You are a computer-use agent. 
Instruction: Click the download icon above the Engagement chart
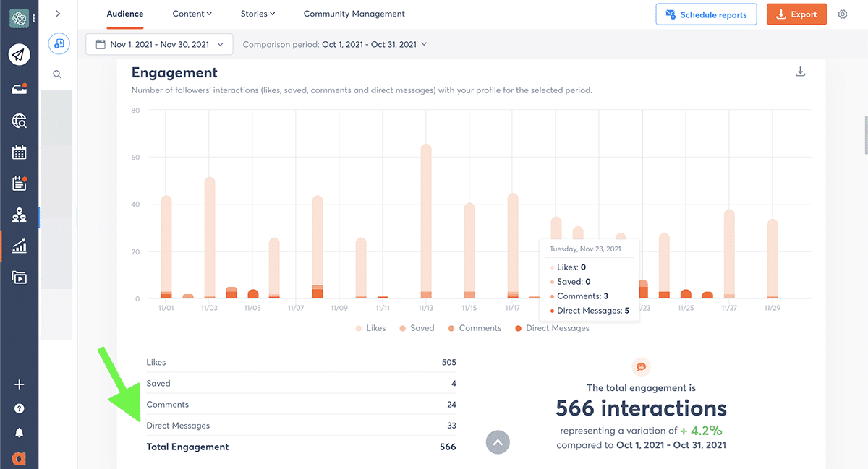click(x=800, y=72)
